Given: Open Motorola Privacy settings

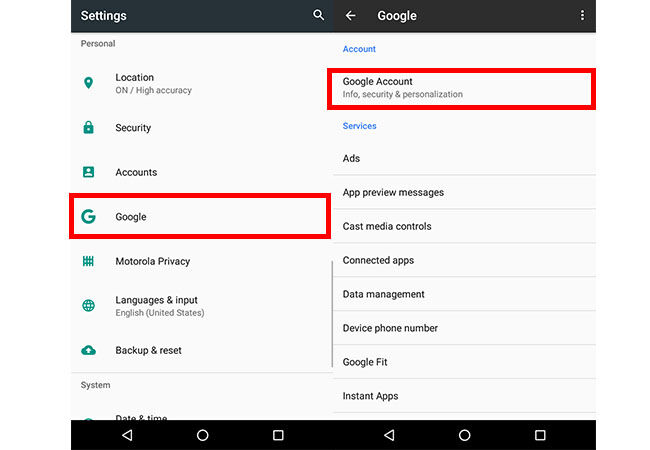Looking at the screenshot, I should click(201, 261).
